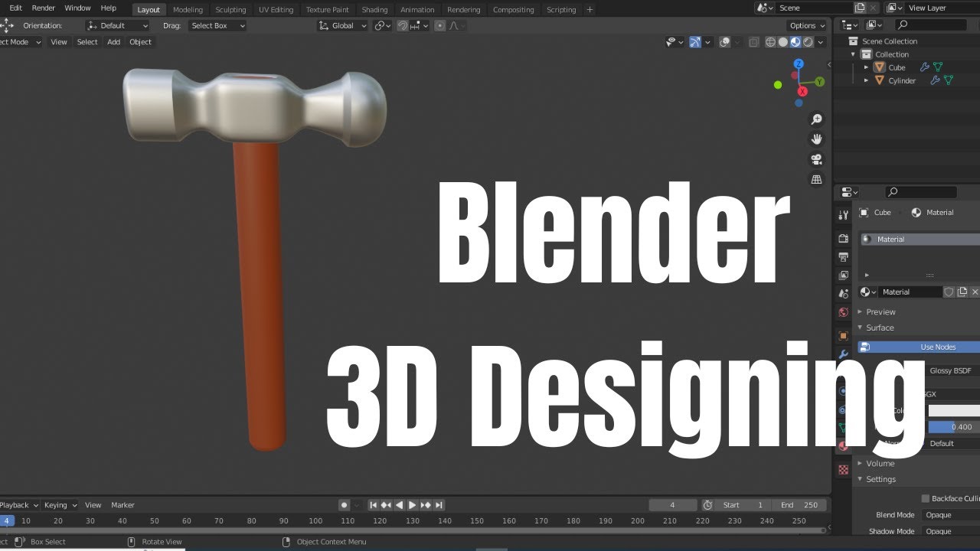Jump to previous keyframe
This screenshot has height=551, width=980.
386,505
